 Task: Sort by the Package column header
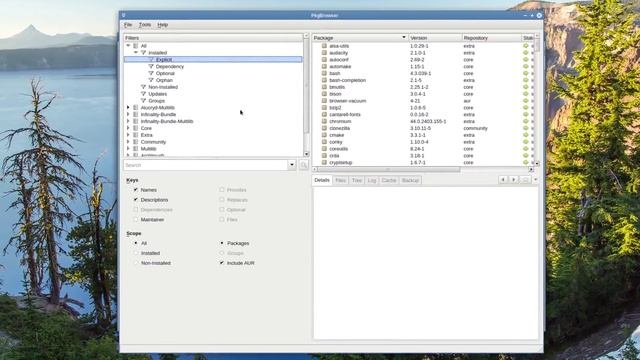[360, 38]
